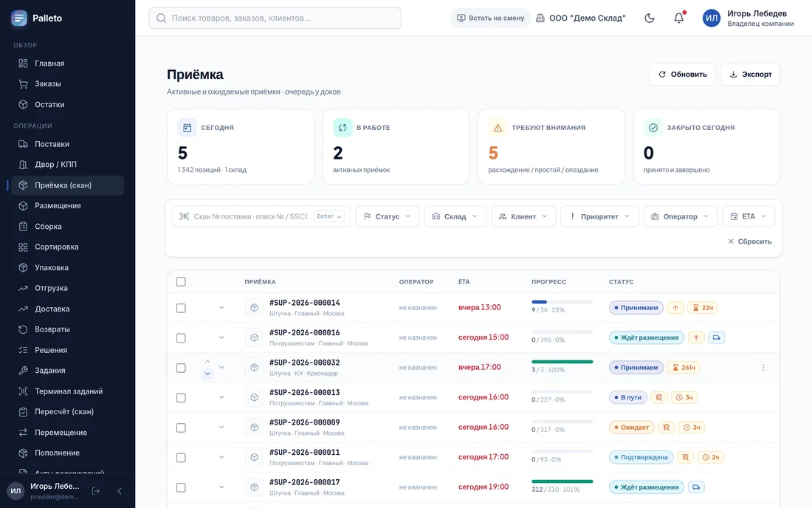The width and height of the screenshot is (812, 508).
Task: Go to Терминал заданий
Action: point(67,391)
